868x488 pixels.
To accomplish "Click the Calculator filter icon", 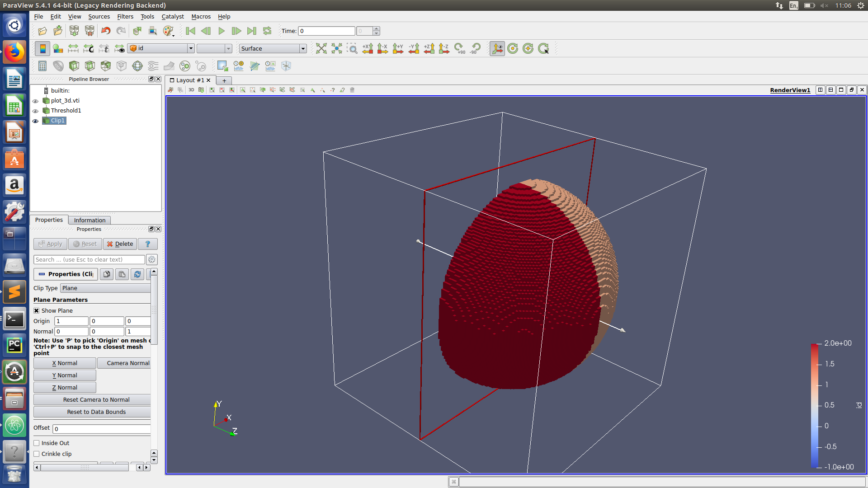I will 42,66.
